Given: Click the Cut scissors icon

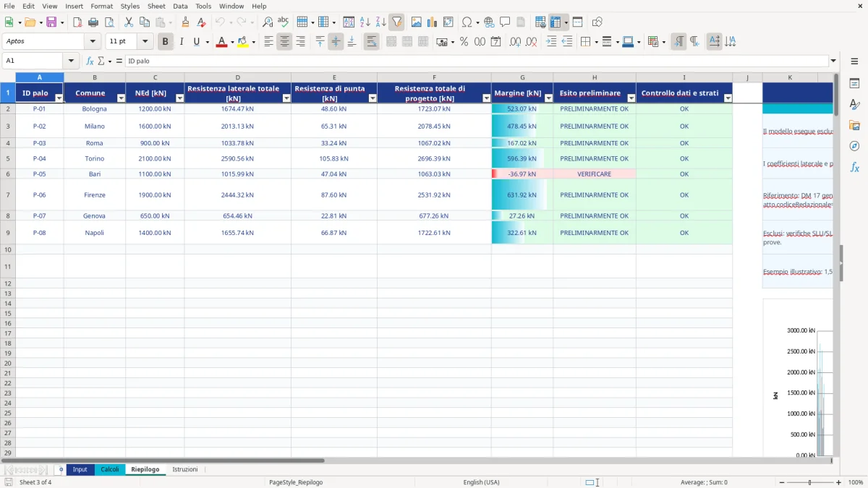Looking at the screenshot, I should pyautogui.click(x=129, y=22).
